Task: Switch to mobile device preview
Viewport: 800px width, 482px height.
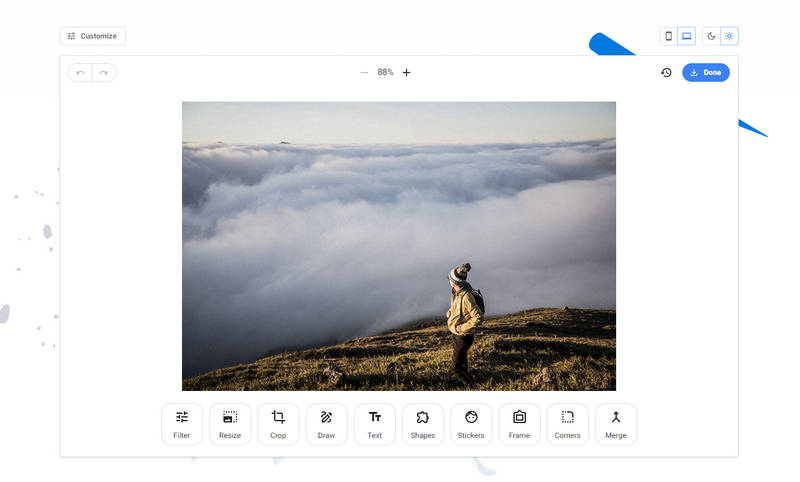Action: tap(668, 36)
